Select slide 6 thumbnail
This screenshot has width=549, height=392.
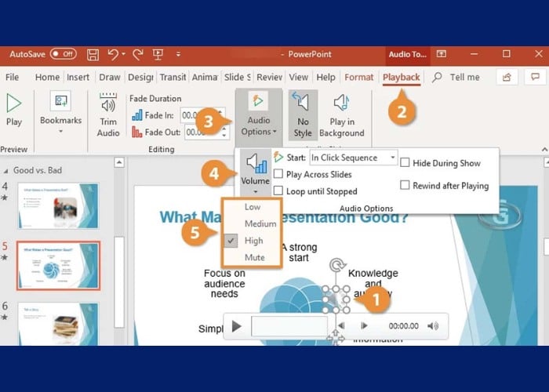point(58,321)
